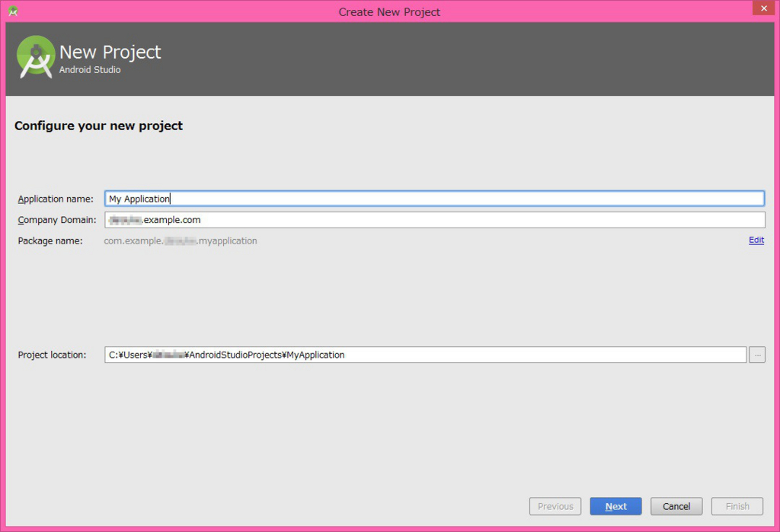The height and width of the screenshot is (532, 780).
Task: Click into the Company Domain field
Action: 434,220
